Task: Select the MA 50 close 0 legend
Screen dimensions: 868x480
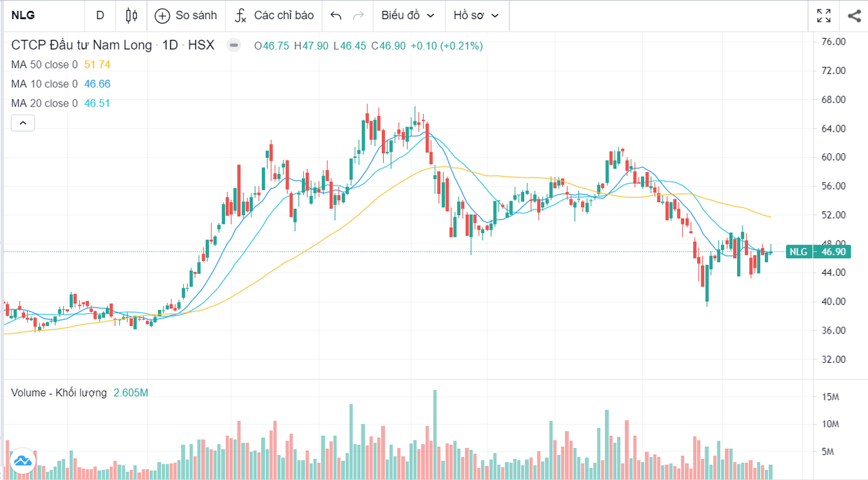Action: coord(44,64)
